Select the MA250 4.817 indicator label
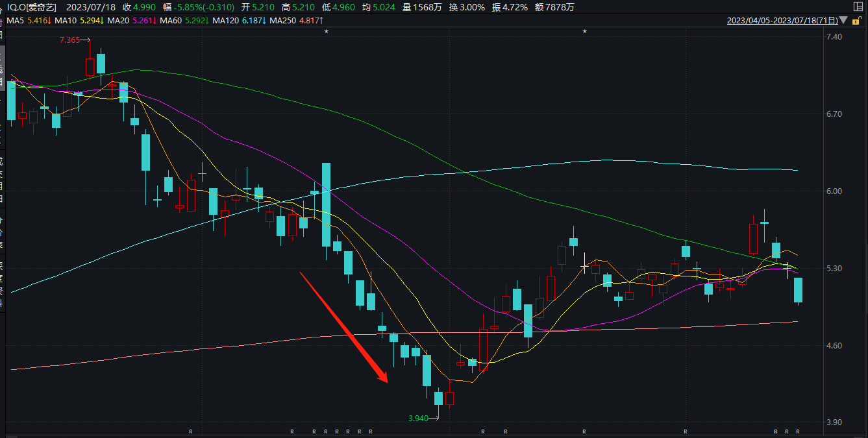 (296, 21)
